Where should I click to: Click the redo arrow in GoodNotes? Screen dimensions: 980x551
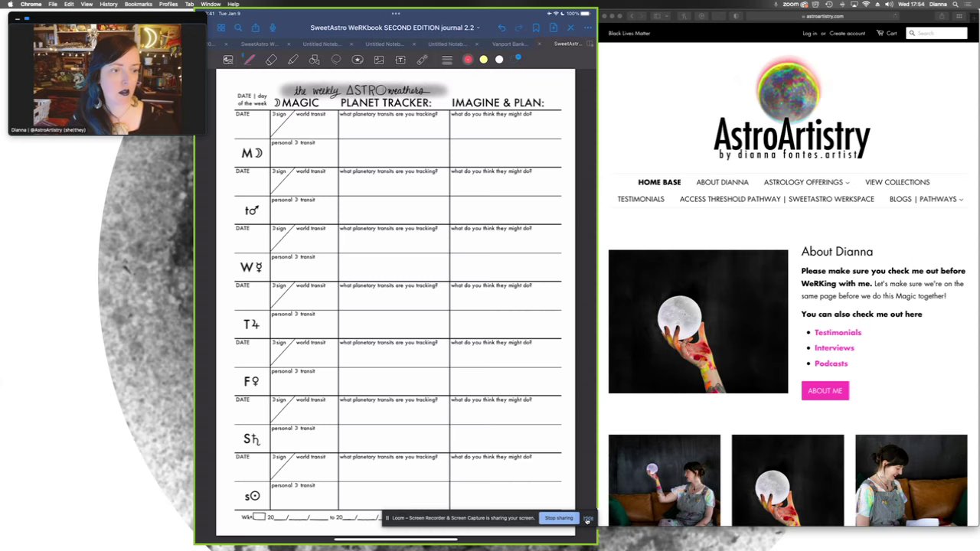click(518, 28)
